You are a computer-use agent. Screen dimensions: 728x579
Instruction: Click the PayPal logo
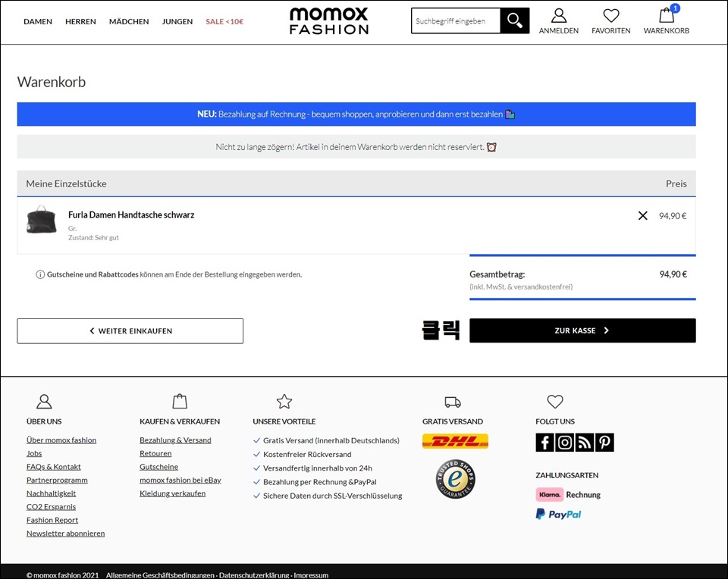pyautogui.click(x=559, y=514)
